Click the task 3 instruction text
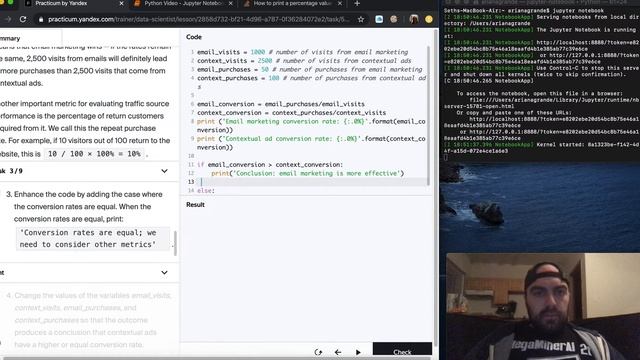Viewport: 640px width, 360px height. click(x=88, y=207)
